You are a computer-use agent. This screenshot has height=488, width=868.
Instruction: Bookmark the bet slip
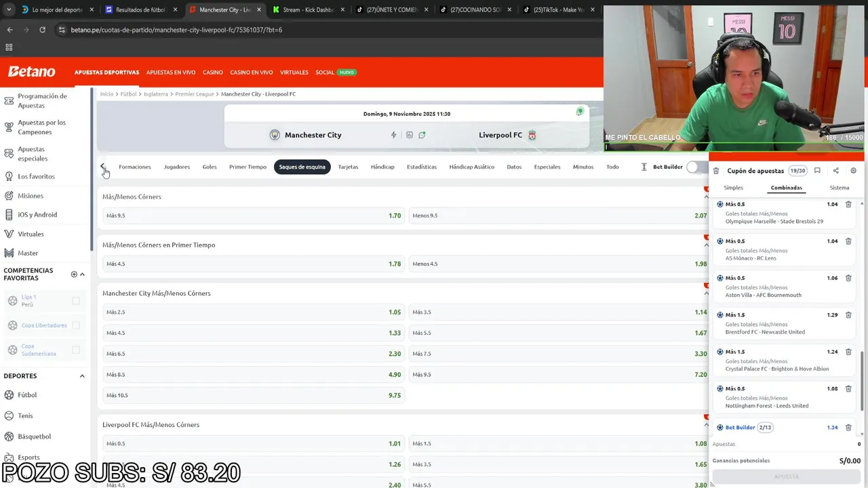[817, 171]
